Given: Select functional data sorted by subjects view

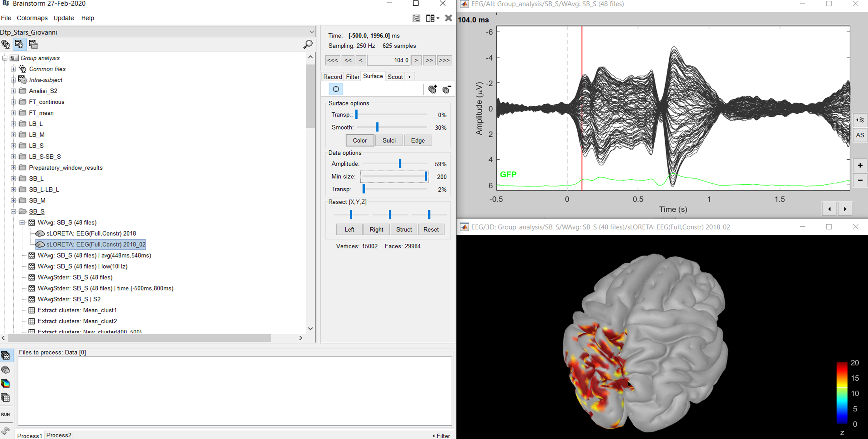Looking at the screenshot, I should 19,44.
